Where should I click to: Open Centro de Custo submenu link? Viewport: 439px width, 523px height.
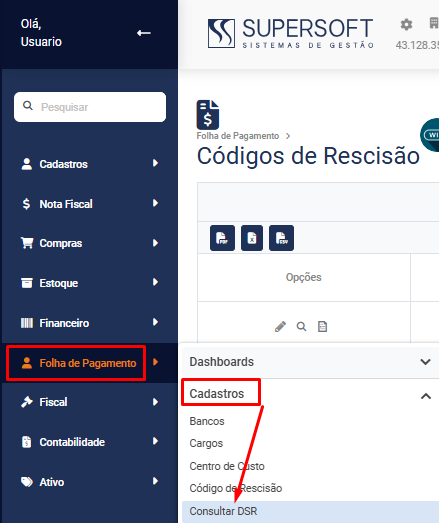[227, 466]
